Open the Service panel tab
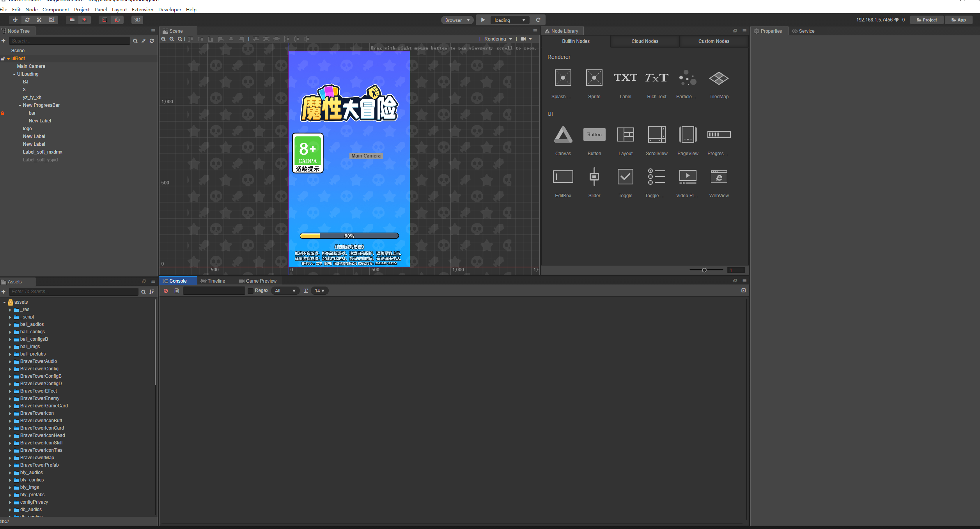The width and height of the screenshot is (980, 529). (x=803, y=31)
